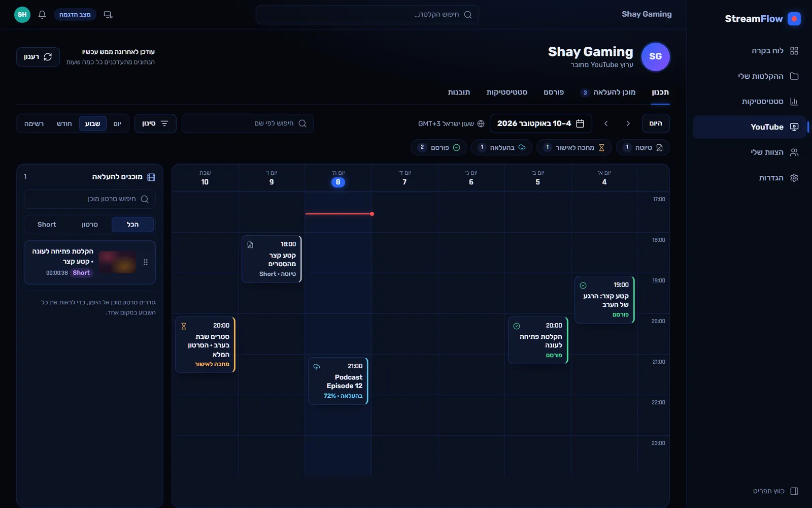Open the תכנון tab

(660, 92)
